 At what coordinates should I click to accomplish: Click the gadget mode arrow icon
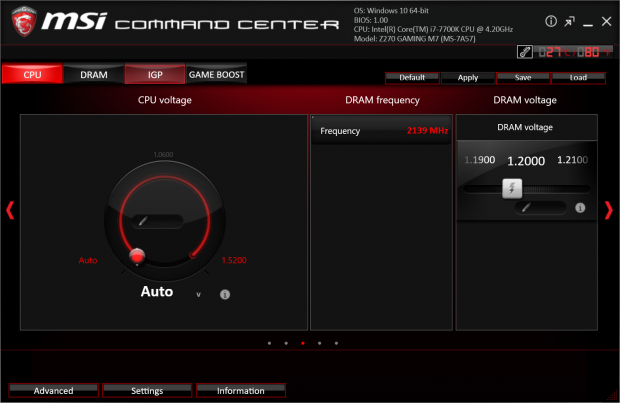click(x=569, y=21)
